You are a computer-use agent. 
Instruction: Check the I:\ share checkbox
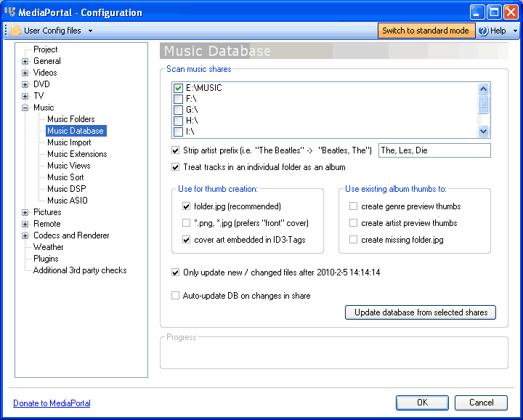178,132
